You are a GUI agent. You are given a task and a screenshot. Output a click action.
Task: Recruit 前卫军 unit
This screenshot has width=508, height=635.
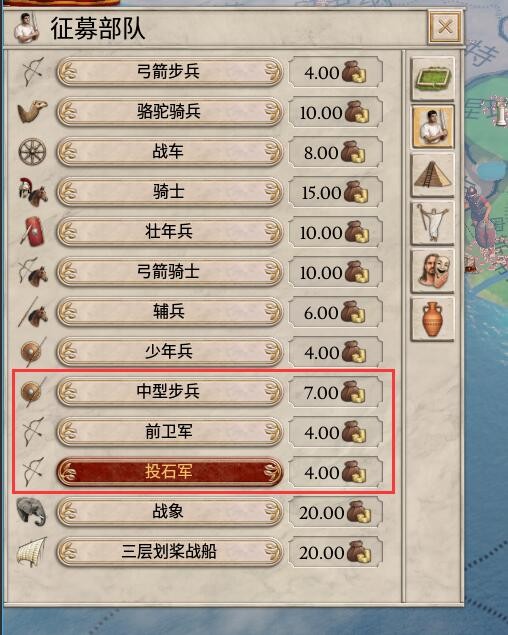[169, 432]
